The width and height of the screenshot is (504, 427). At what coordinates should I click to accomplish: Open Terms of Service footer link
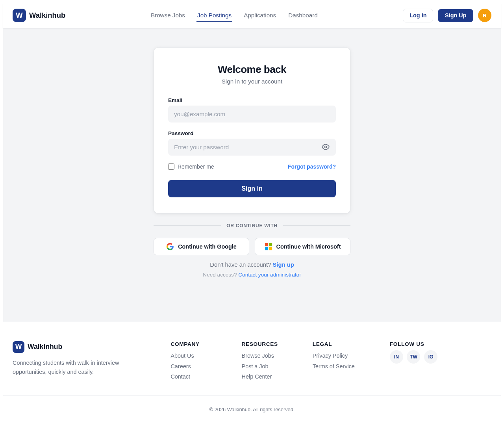(x=334, y=366)
